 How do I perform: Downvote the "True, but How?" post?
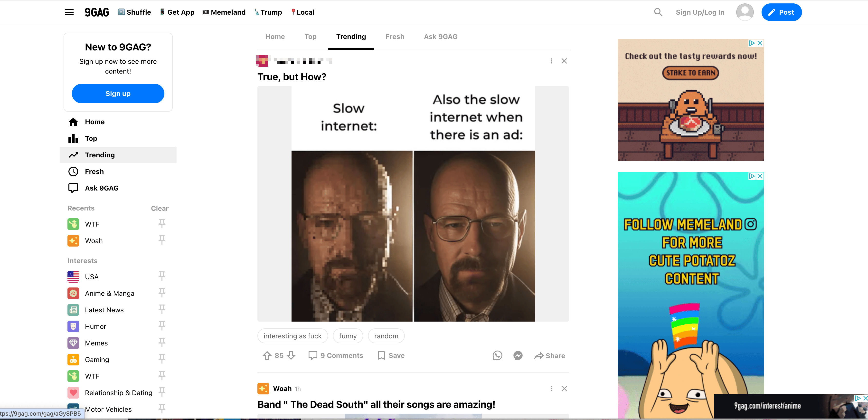(292, 355)
